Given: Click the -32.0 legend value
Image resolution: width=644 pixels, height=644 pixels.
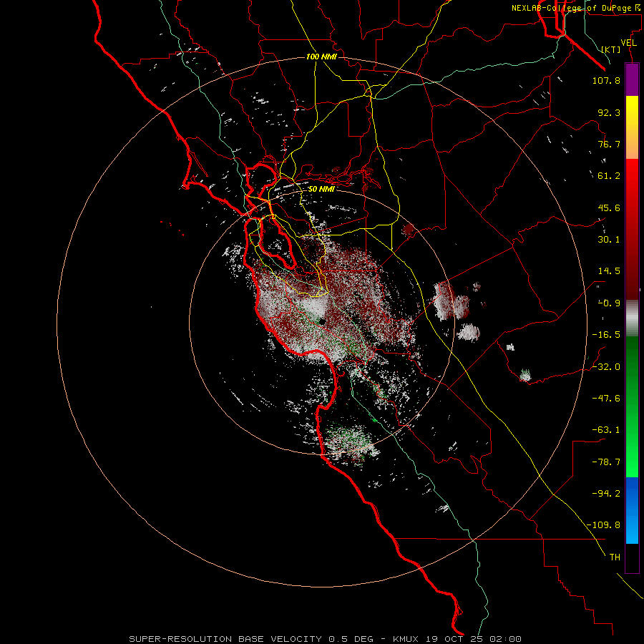Looking at the screenshot, I should (x=606, y=367).
